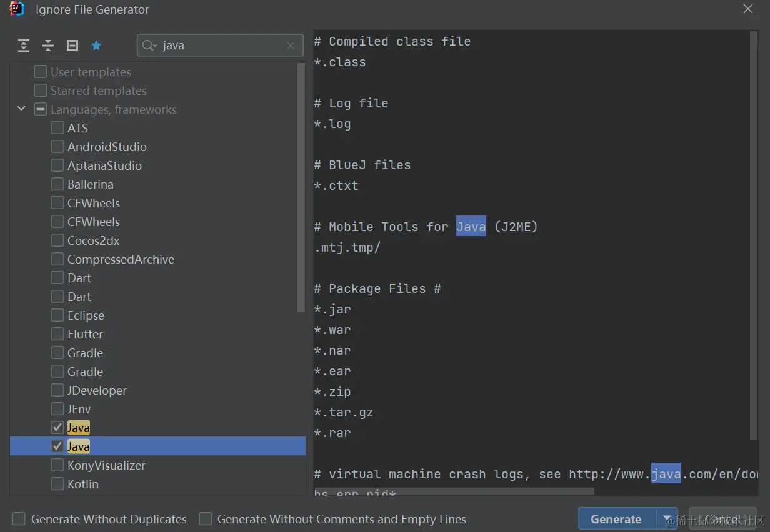Check the Starred templates checkbox
The height and width of the screenshot is (532, 770).
[x=41, y=91]
